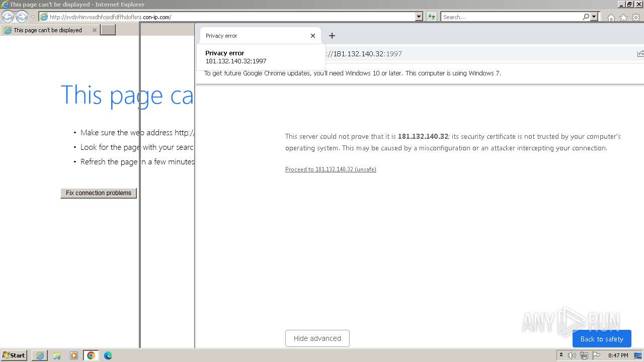Minimize the Internet Explorer window

621,4
